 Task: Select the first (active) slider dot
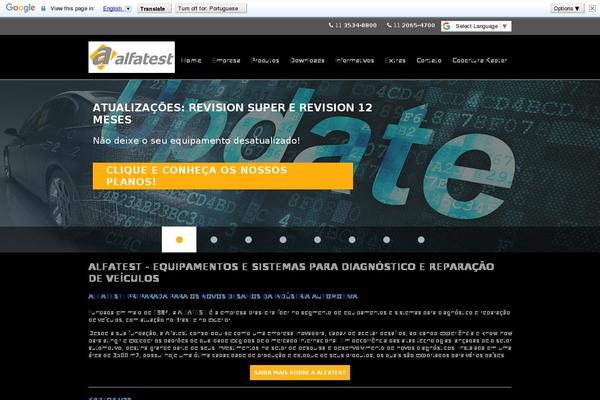click(179, 240)
